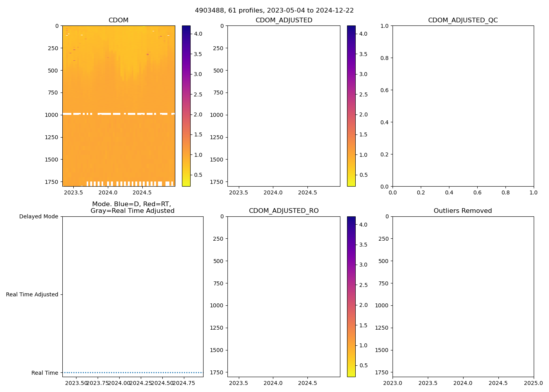Viewport: 549px width, 392px height.
Task: Click the 2025.0 tick on Outliers Removed axis
Action: coord(533,383)
